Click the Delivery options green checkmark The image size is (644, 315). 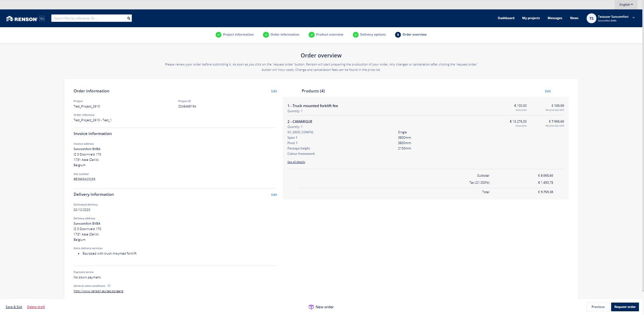tap(356, 35)
